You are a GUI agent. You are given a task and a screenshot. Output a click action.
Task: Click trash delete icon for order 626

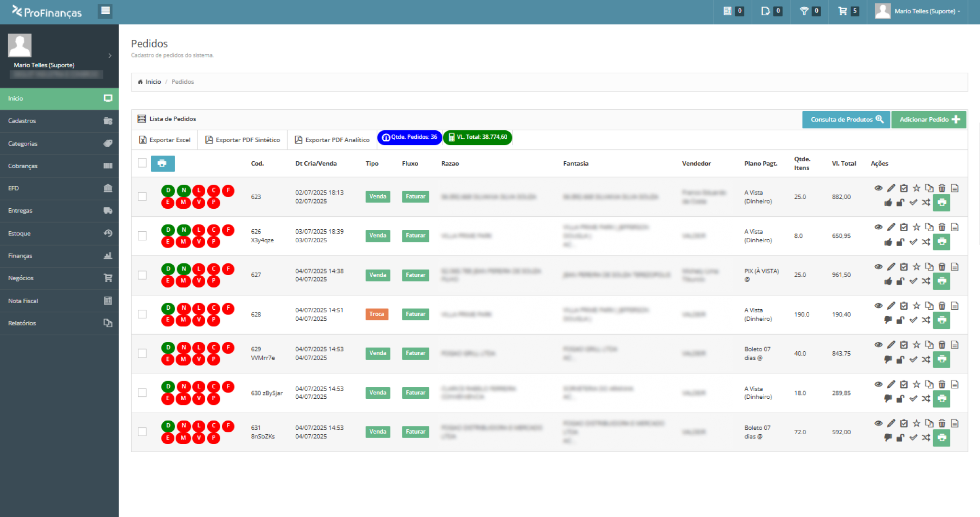(942, 227)
